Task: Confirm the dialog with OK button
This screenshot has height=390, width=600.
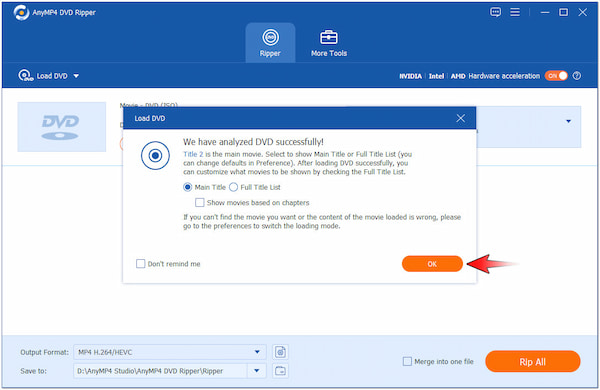Action: (432, 264)
